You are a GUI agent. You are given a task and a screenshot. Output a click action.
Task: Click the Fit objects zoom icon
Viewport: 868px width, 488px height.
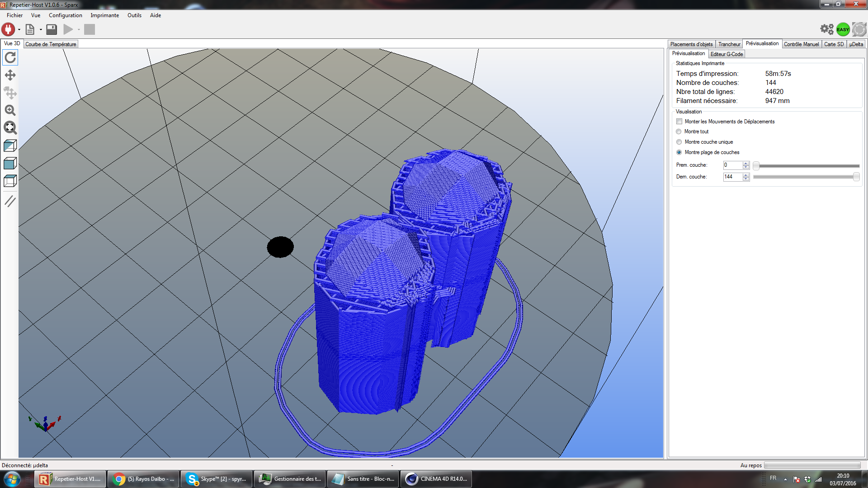click(x=10, y=128)
